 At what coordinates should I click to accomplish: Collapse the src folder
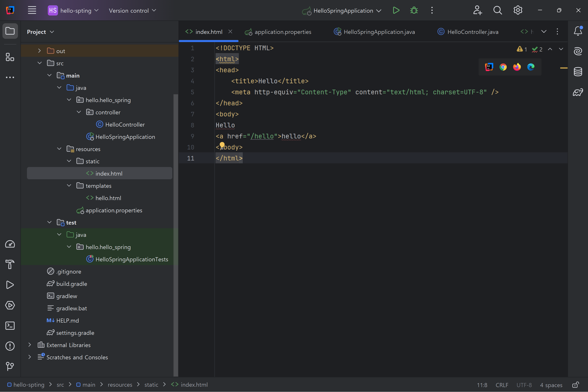(x=39, y=63)
